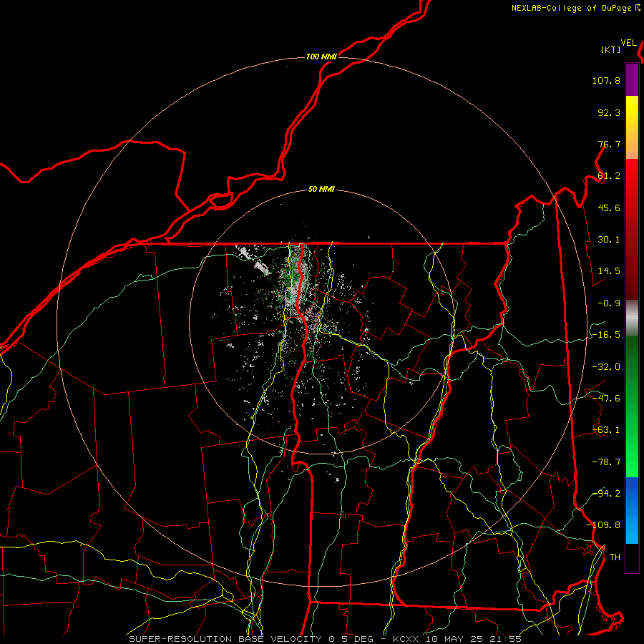
Task: Click the [KT] units label
Action: pos(611,49)
